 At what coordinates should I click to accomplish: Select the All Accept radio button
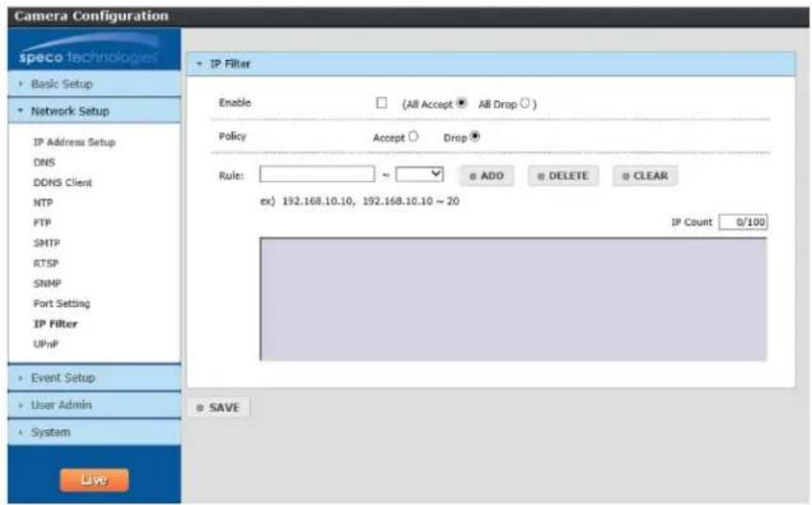tap(462, 102)
